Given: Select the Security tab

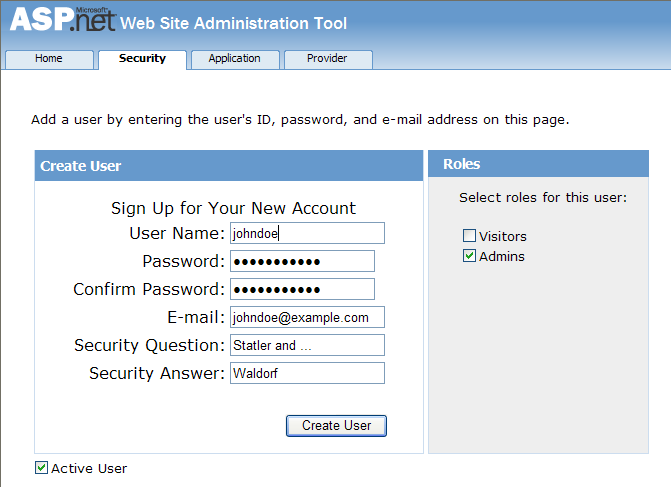Looking at the screenshot, I should click(x=142, y=59).
